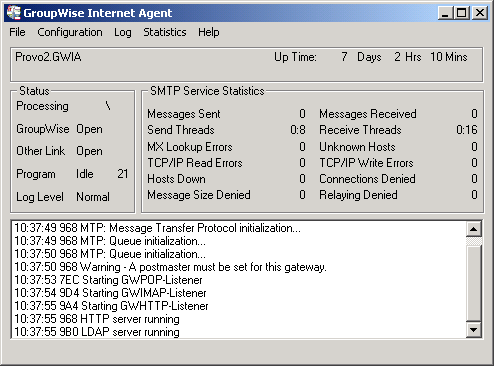
Task: Select the Starting GWIMAP-Listener log line
Action: pos(110,293)
